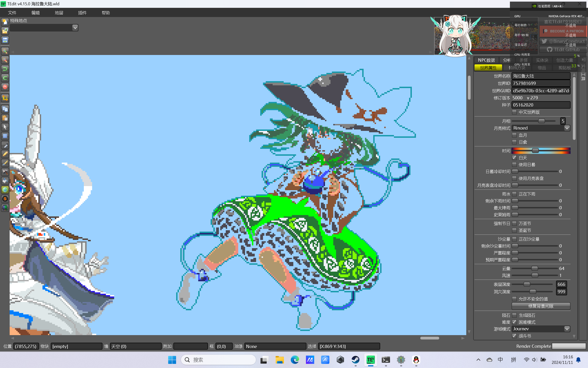Open File Explorer from the taskbar
This screenshot has width=588, height=368.
point(280,360)
